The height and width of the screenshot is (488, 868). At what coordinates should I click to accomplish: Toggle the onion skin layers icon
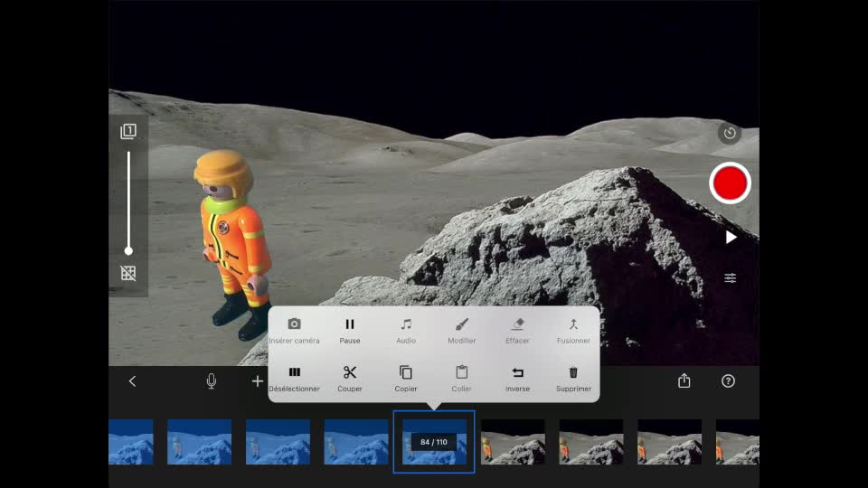click(128, 132)
